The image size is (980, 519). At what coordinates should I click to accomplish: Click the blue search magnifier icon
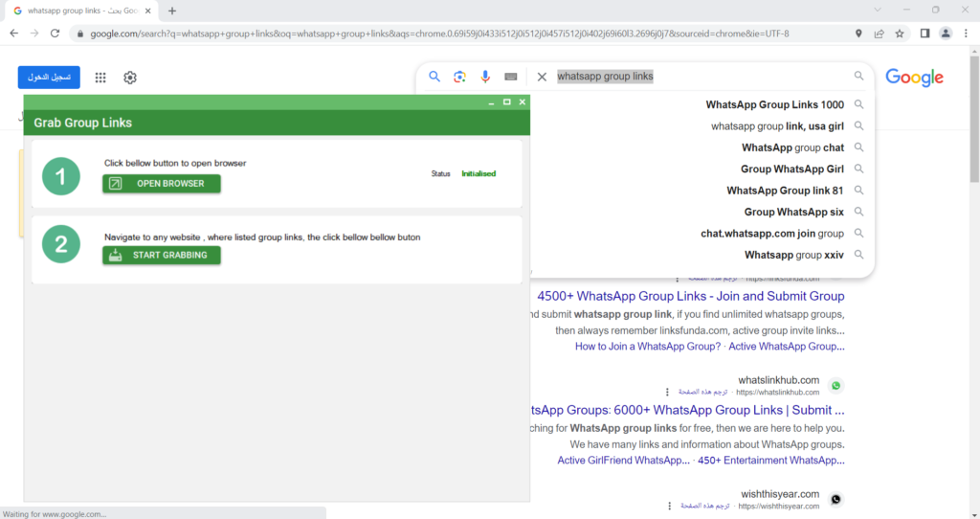434,77
